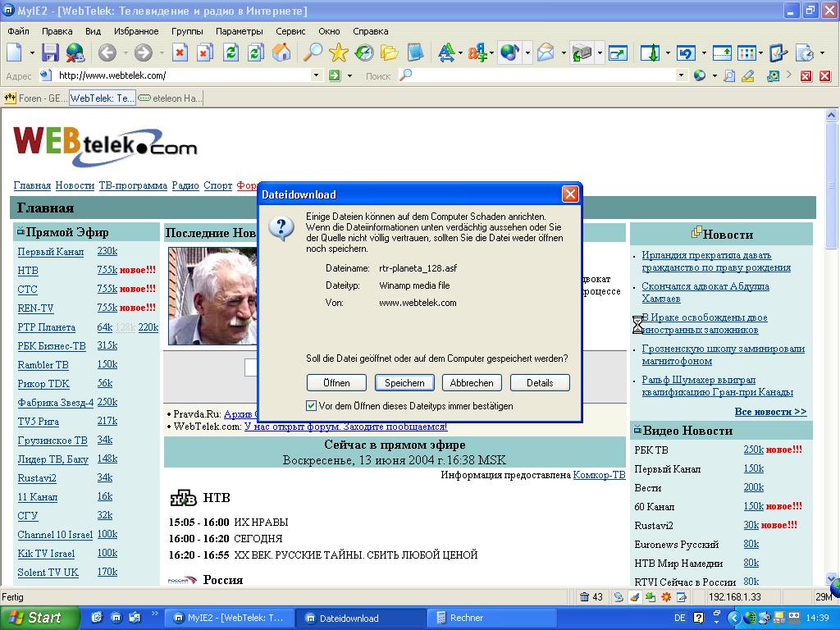
Task: Click the orange gear status bar icon
Action: pyautogui.click(x=666, y=597)
